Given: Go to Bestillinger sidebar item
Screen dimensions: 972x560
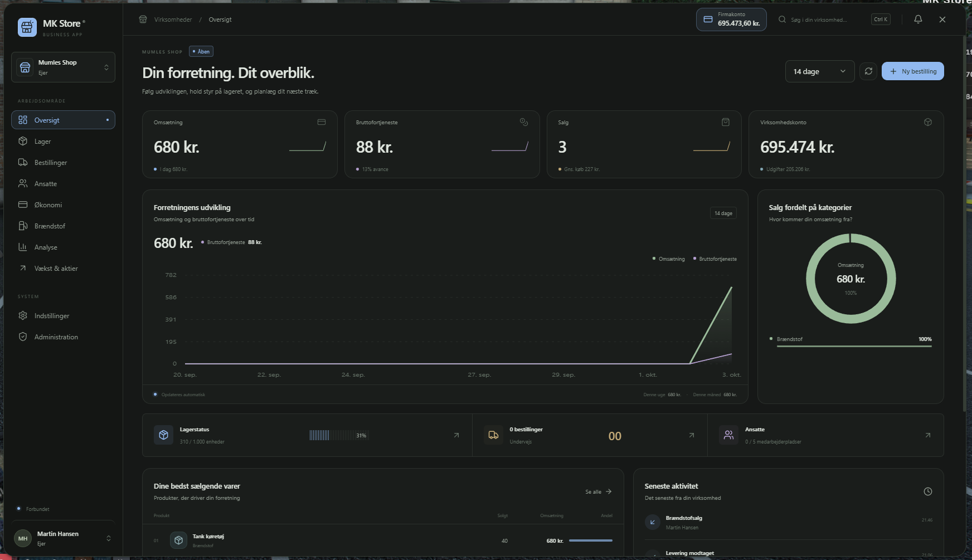Looking at the screenshot, I should click(63, 163).
